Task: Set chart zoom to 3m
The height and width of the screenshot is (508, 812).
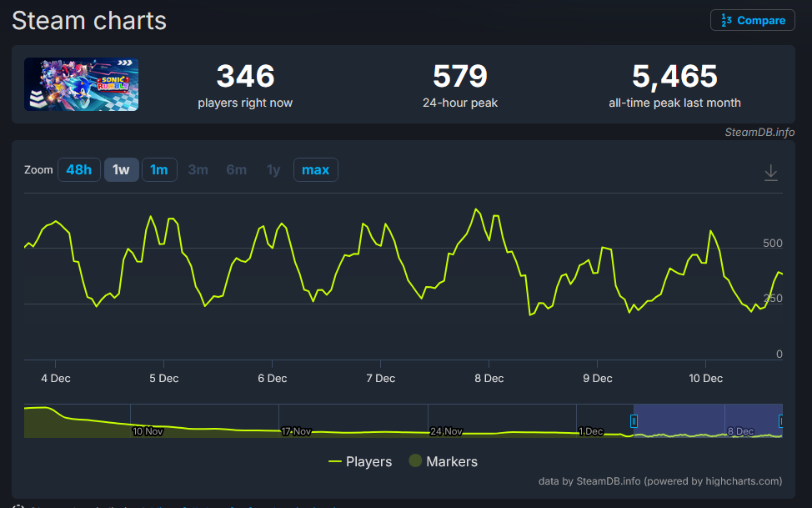Action: pyautogui.click(x=198, y=169)
